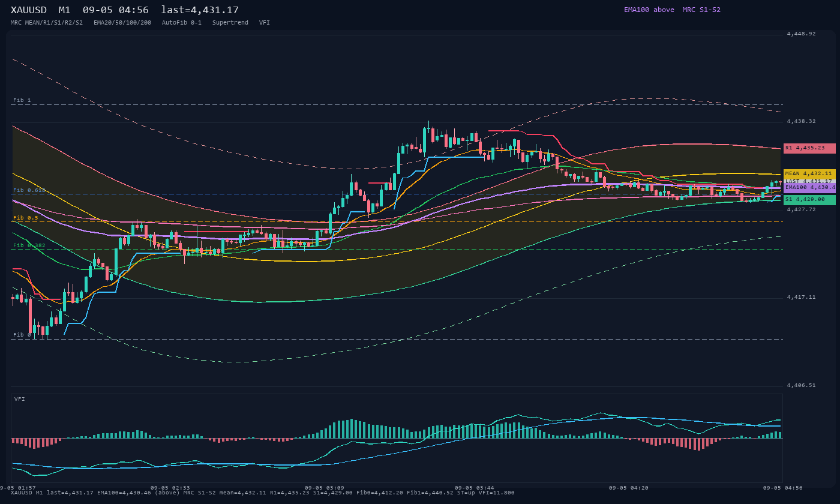840x504 pixels.
Task: Click the 09-05 03:09 time axis label
Action: pyautogui.click(x=324, y=488)
